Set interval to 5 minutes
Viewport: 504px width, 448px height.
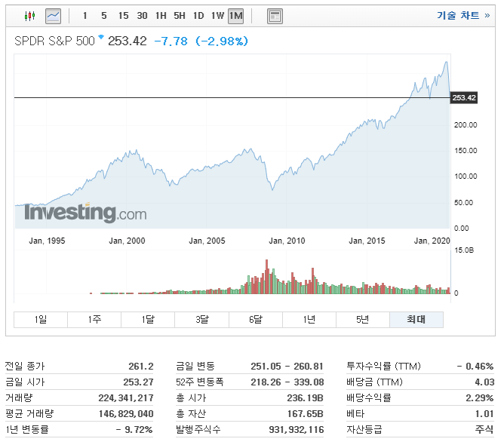104,15
